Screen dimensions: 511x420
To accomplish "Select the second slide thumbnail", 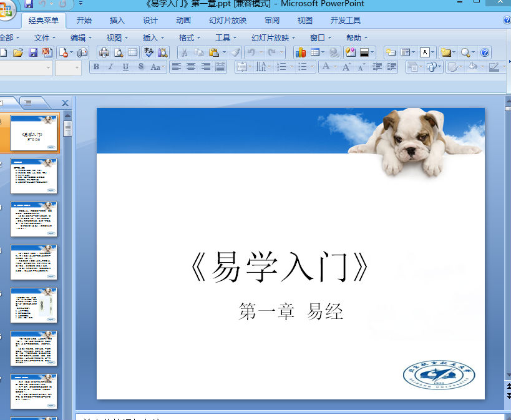I will click(x=34, y=176).
